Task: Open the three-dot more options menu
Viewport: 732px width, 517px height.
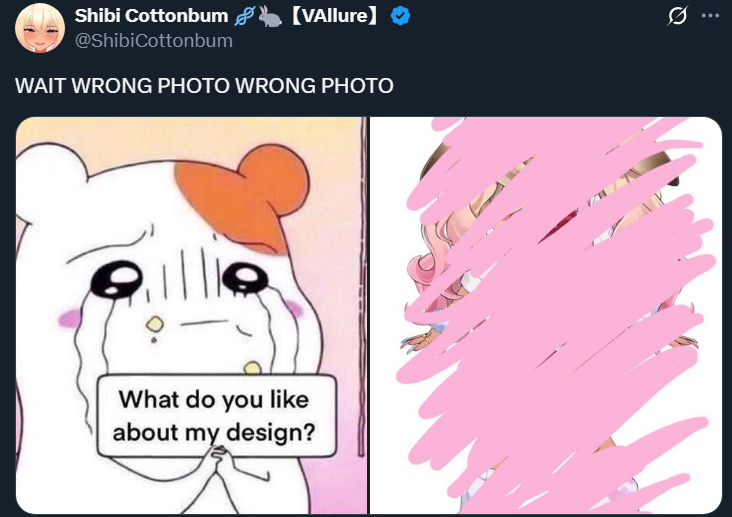Action: (x=711, y=16)
